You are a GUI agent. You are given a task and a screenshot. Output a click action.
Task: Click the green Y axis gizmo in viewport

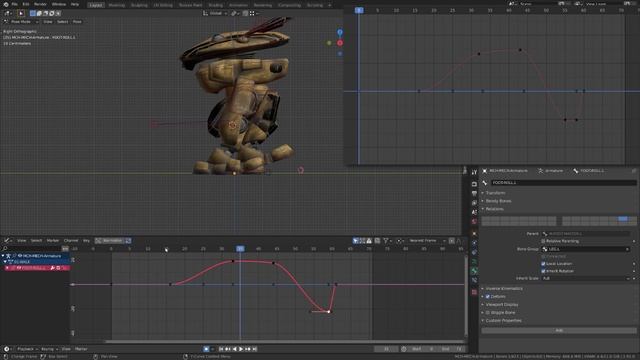[329, 42]
